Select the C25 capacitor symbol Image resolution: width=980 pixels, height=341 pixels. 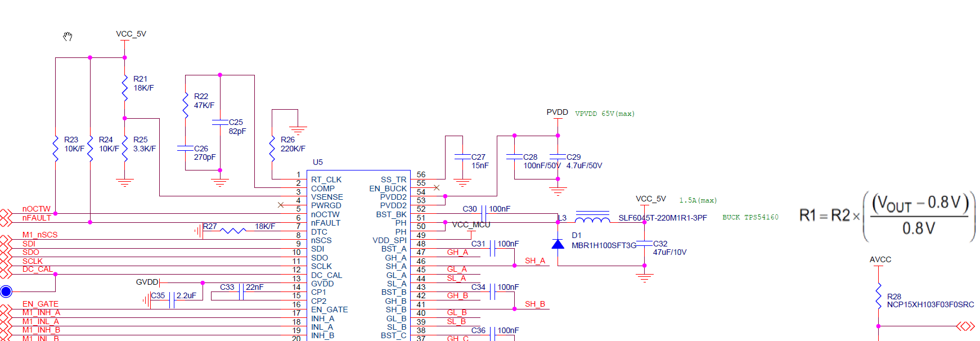click(220, 122)
